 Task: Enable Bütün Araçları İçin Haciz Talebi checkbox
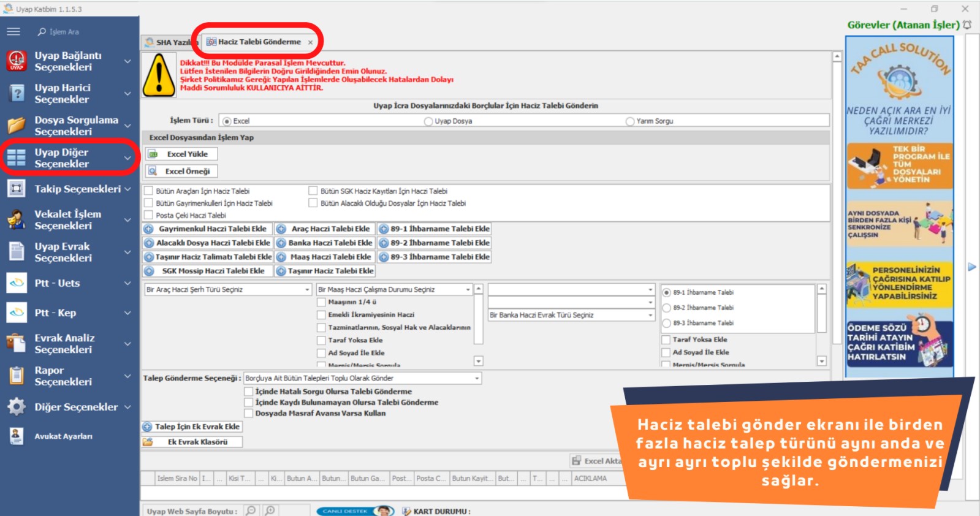pos(148,191)
